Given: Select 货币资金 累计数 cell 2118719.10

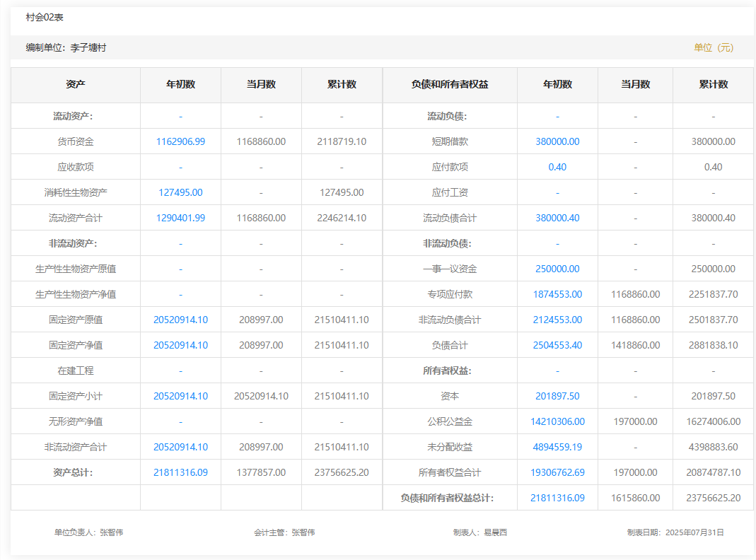Looking at the screenshot, I should 342,141.
